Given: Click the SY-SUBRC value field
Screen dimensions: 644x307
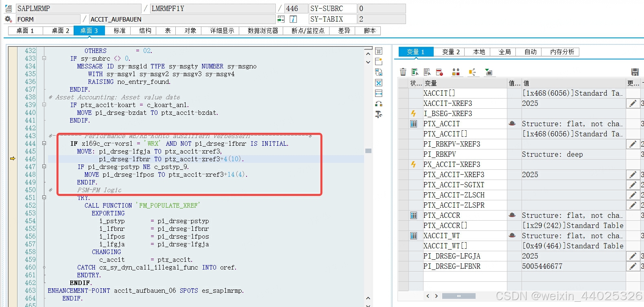Looking at the screenshot, I should (x=382, y=9).
